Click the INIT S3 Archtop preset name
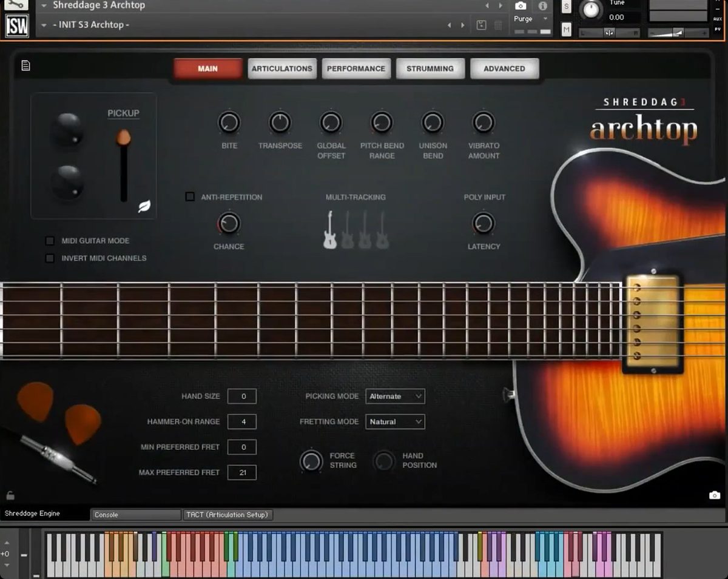The image size is (728, 579). (x=90, y=25)
